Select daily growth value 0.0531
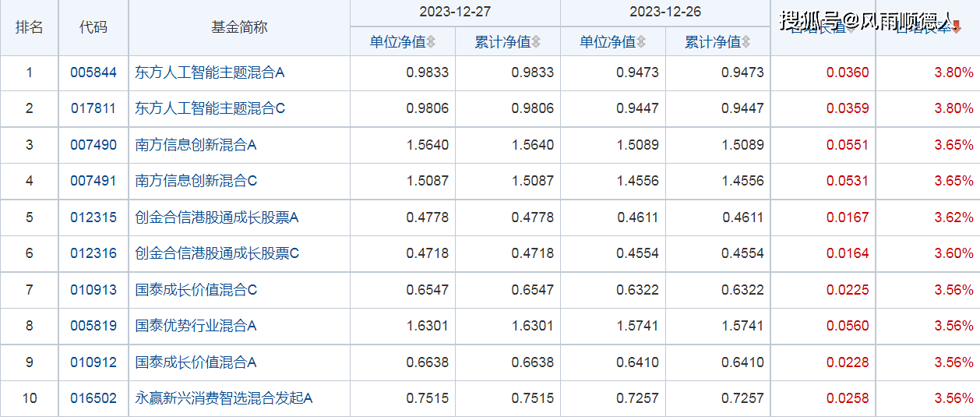 tap(848, 181)
